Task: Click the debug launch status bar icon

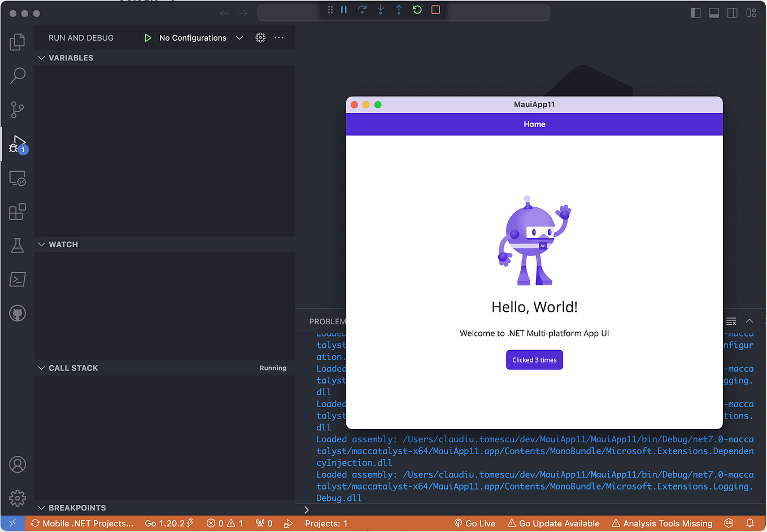Action: point(288,524)
